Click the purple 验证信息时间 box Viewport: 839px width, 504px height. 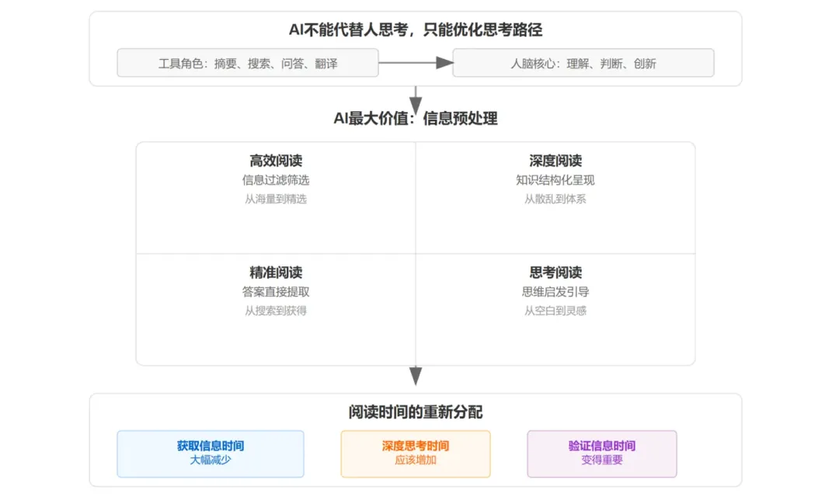tap(602, 454)
